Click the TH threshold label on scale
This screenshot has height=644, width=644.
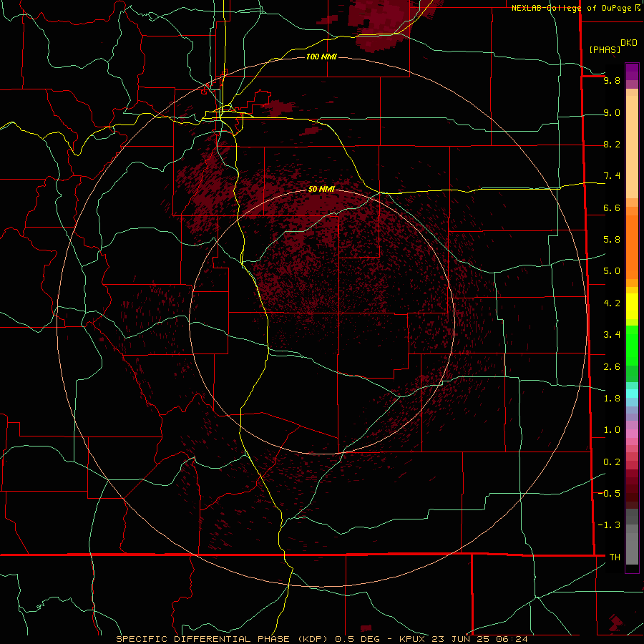click(x=615, y=557)
